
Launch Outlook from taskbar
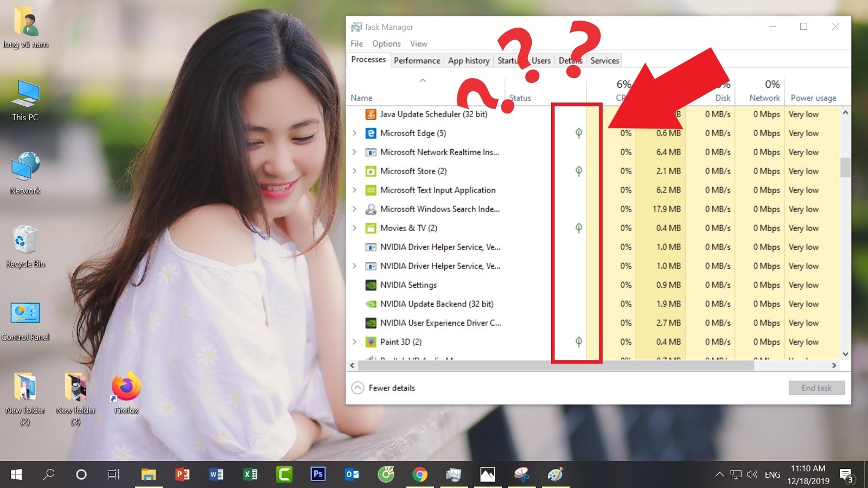click(352, 474)
